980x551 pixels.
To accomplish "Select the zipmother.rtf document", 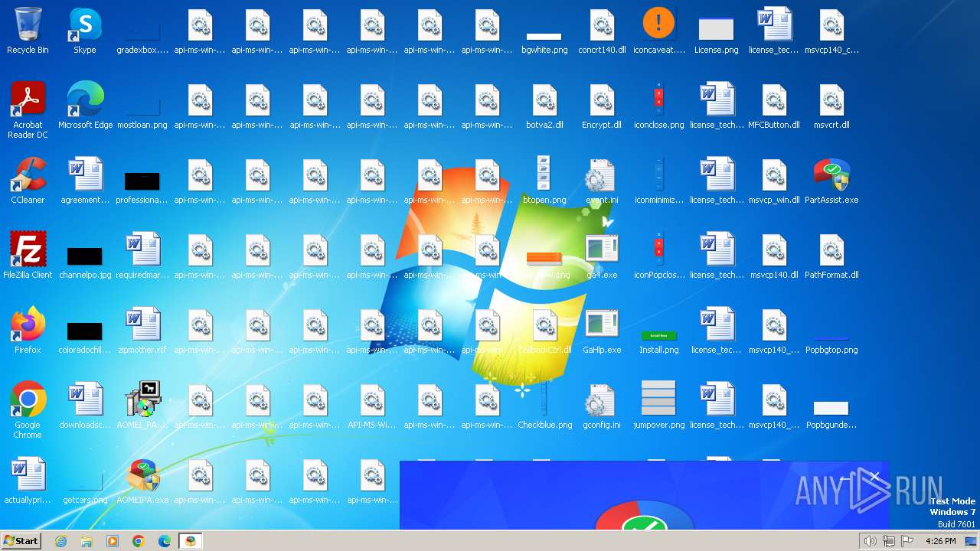I will [142, 331].
